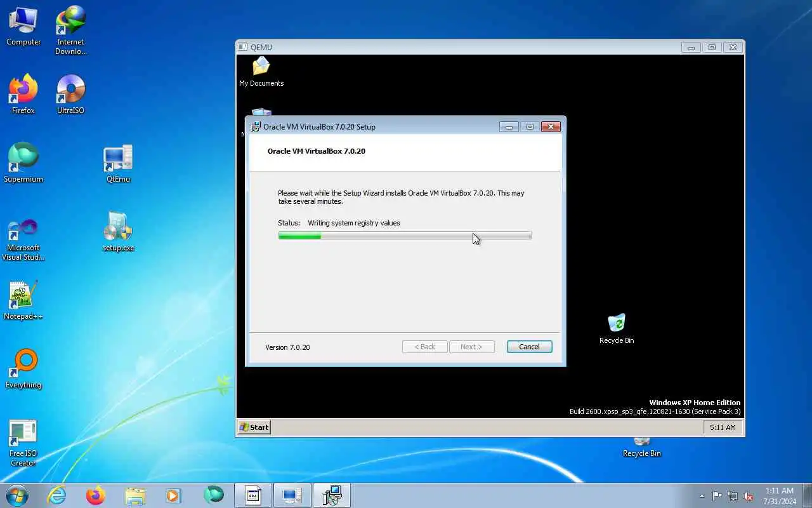Select the Microsoft Visual Studio shortcut
812x508 pixels.
[x=23, y=239]
